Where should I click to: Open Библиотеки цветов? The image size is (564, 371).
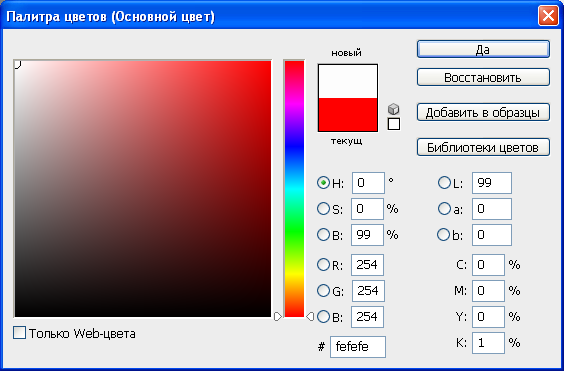coord(483,147)
